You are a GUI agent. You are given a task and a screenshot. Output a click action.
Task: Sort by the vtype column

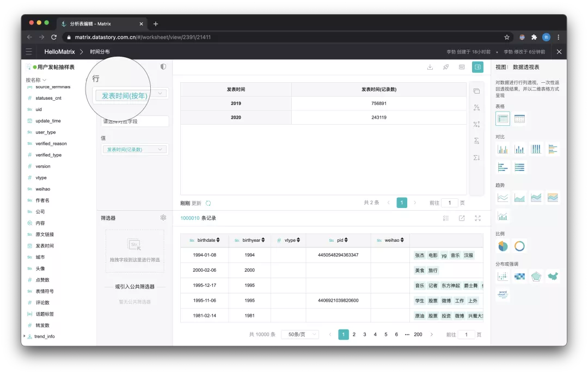298,240
